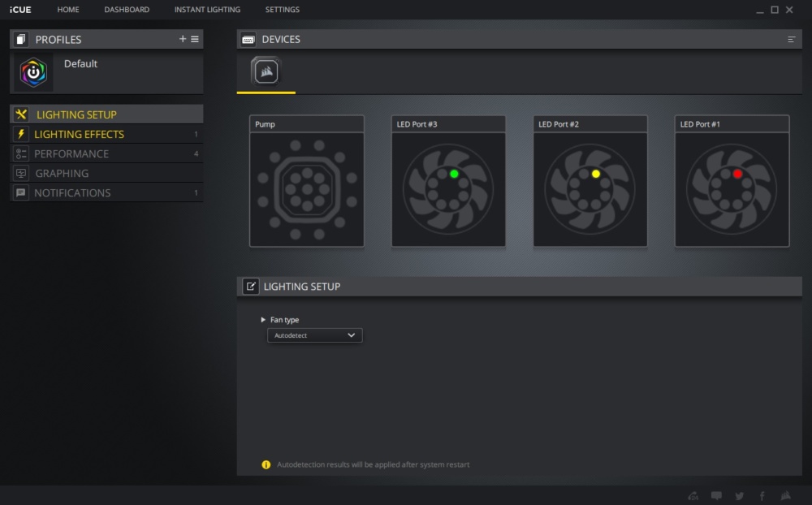
Task: Open the DASHBOARD tab
Action: pyautogui.click(x=127, y=9)
